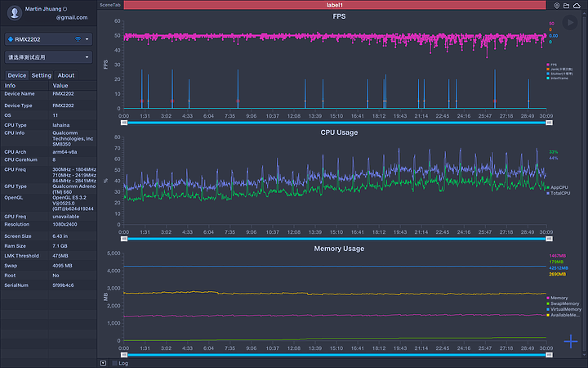Select the CPU Arch value arm64-v8a
588x368 pixels.
coord(65,152)
